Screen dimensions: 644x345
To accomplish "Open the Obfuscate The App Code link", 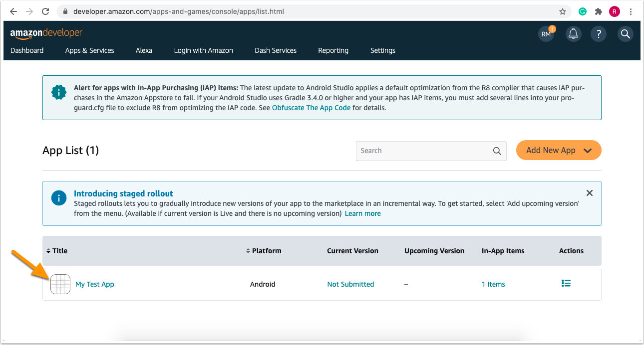I will click(311, 108).
